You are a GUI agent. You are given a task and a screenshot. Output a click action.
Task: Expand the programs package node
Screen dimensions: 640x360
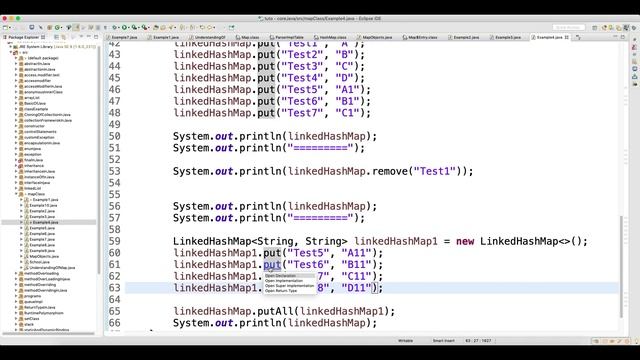16,296
